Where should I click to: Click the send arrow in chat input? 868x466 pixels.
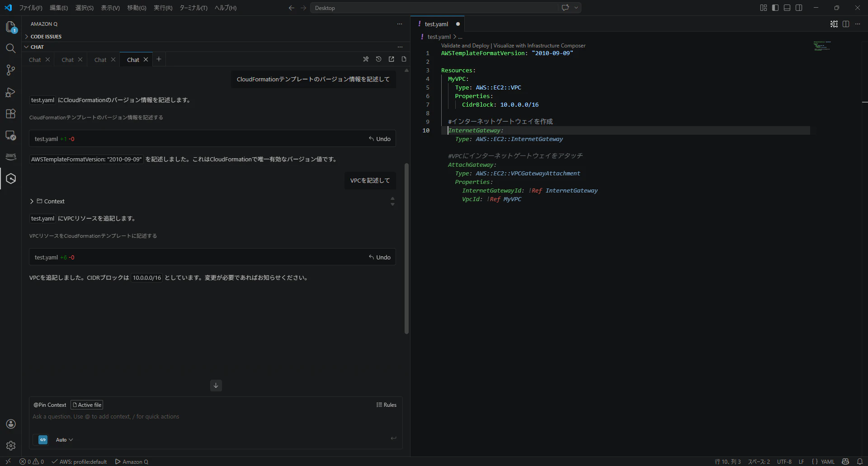tap(393, 438)
